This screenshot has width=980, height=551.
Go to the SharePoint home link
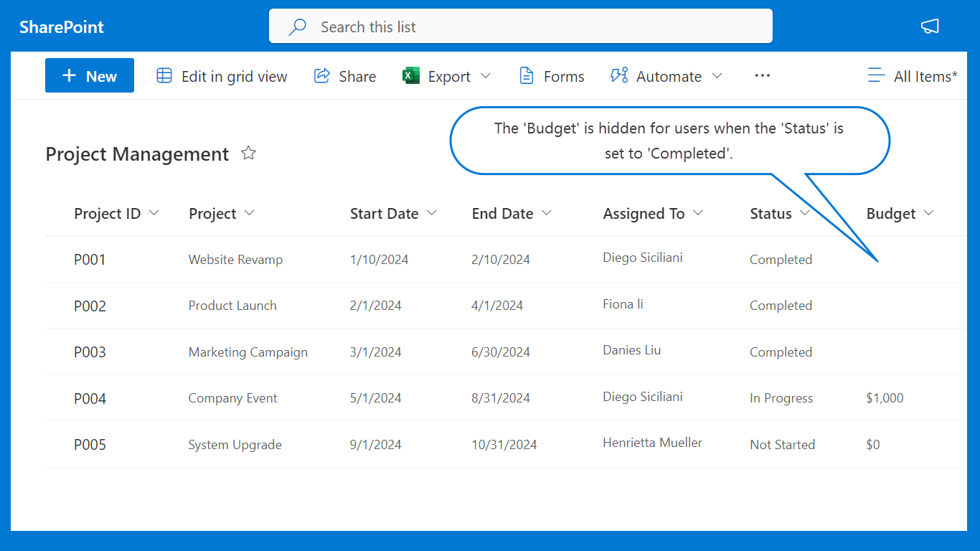tap(62, 27)
